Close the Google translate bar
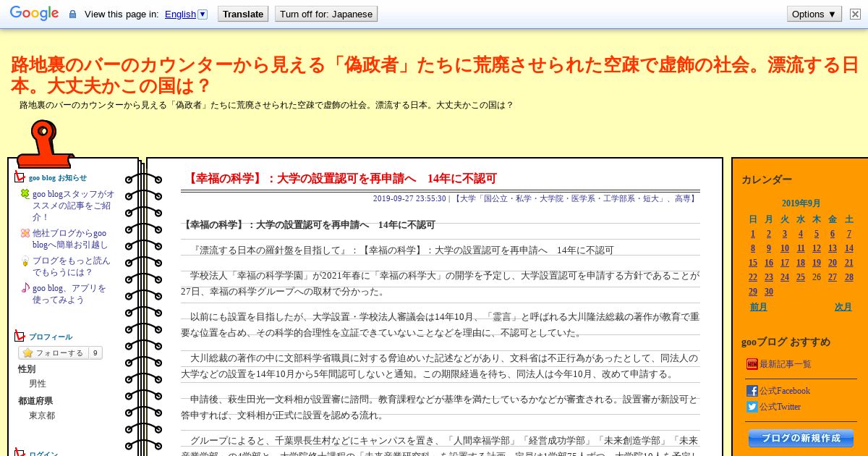The width and height of the screenshot is (868, 456). click(x=855, y=14)
